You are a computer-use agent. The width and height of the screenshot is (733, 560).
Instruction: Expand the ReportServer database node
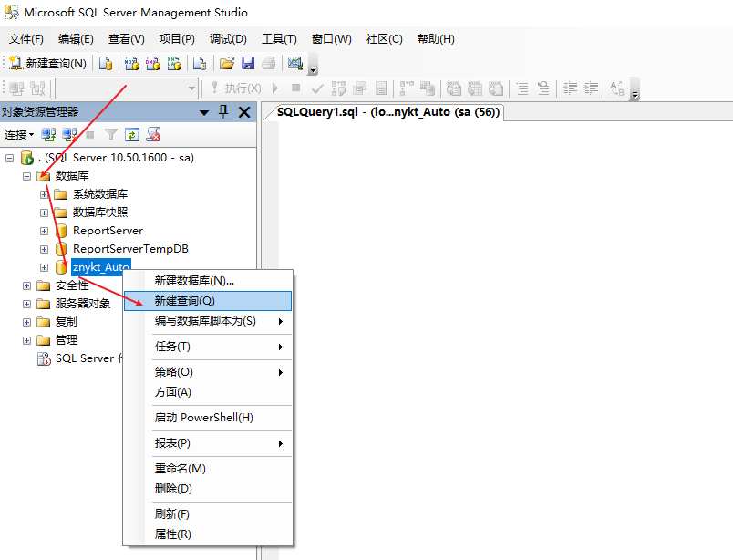click(x=44, y=231)
